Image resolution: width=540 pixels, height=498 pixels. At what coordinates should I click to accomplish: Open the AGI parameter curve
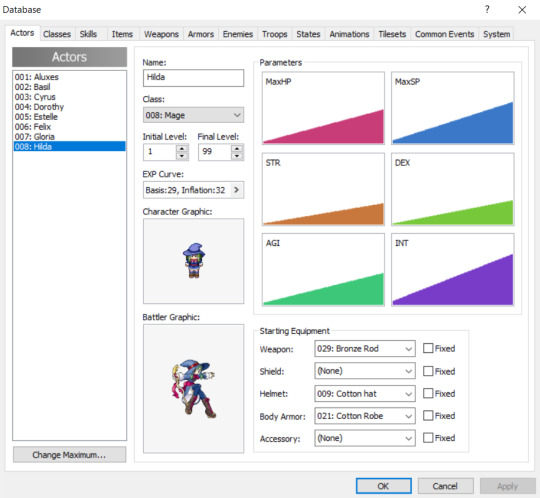[x=323, y=270]
